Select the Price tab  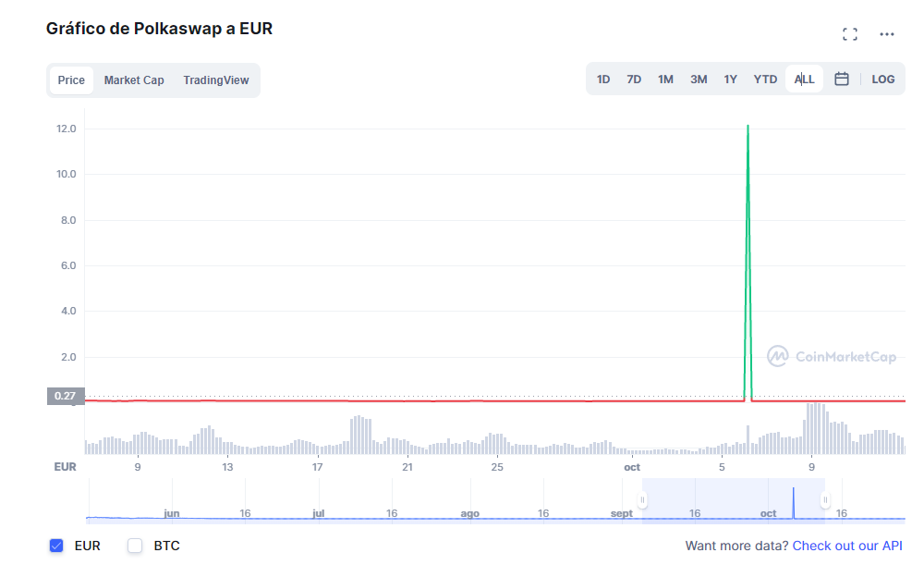click(71, 80)
